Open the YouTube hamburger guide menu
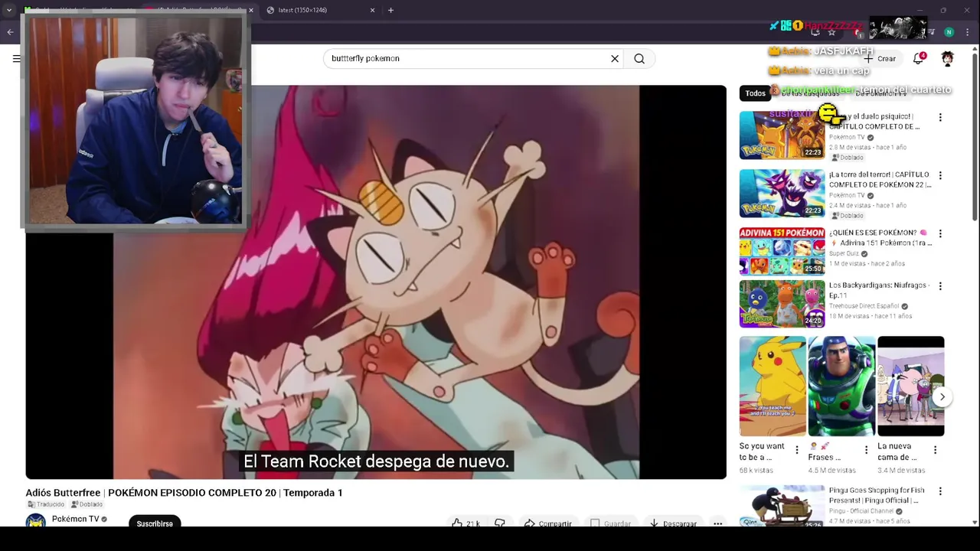 17,58
